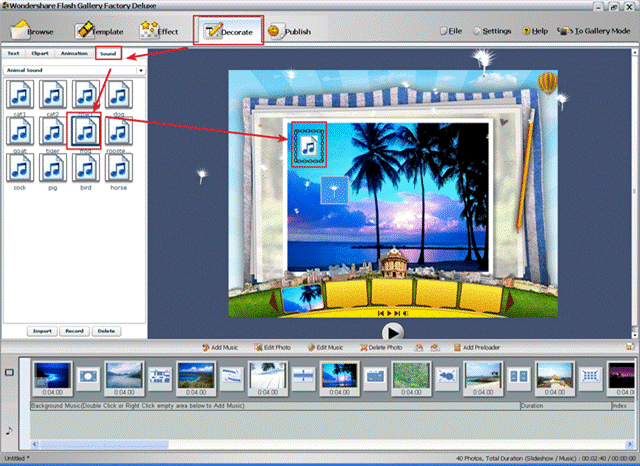Select the Sound tab
Screen dimensions: 640x466
point(108,53)
